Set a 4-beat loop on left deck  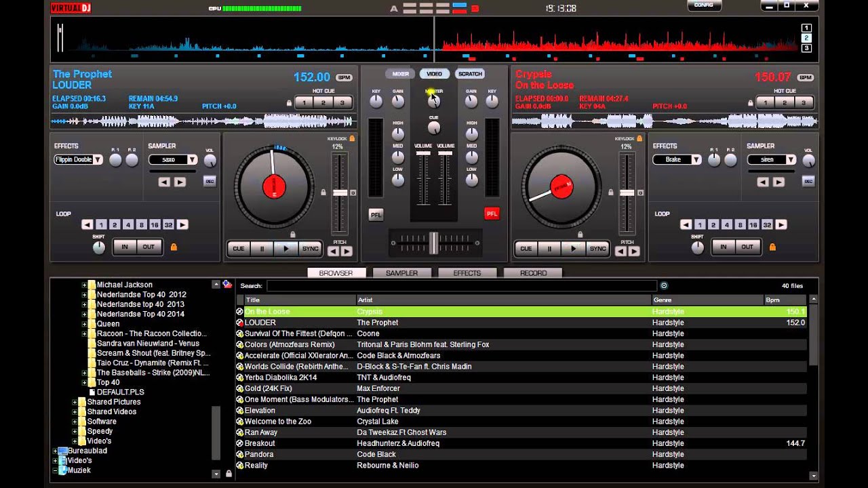[x=127, y=224]
